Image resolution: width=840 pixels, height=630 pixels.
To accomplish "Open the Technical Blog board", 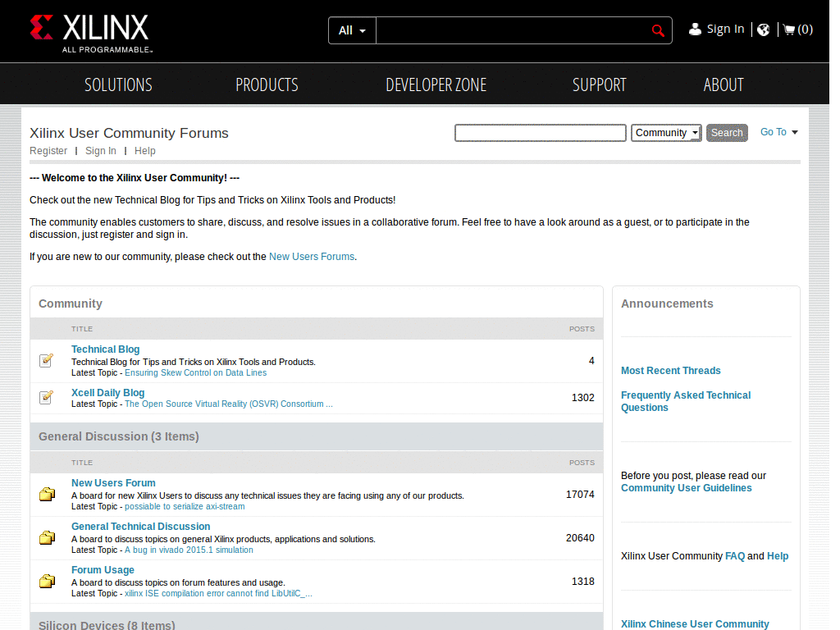I will [106, 349].
